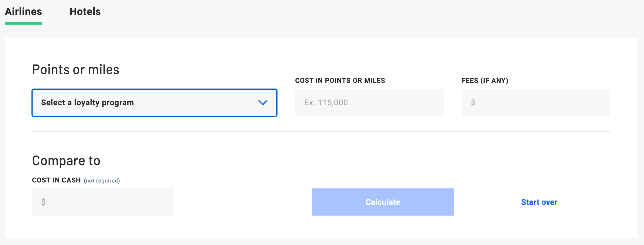The height and width of the screenshot is (245, 644).
Task: Click the Cost in Cash input field
Action: 103,202
